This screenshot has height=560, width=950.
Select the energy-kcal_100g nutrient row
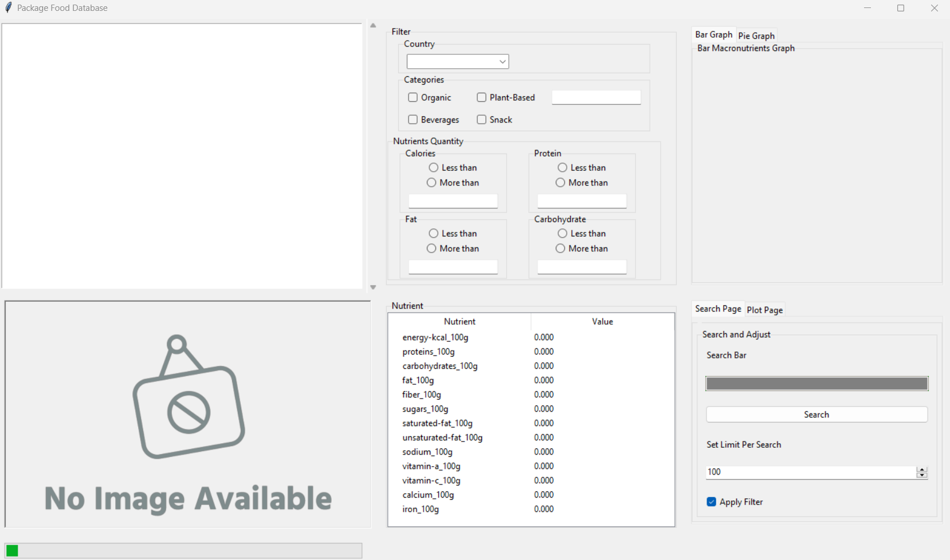point(435,337)
